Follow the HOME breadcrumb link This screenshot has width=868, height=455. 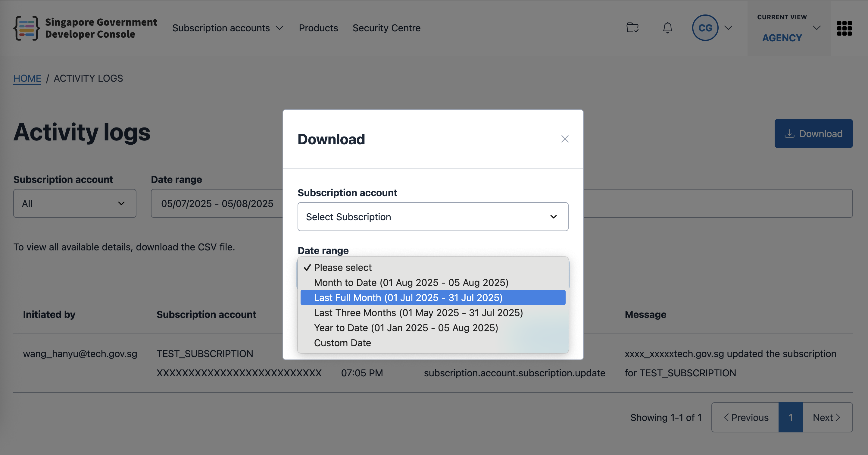coord(27,78)
